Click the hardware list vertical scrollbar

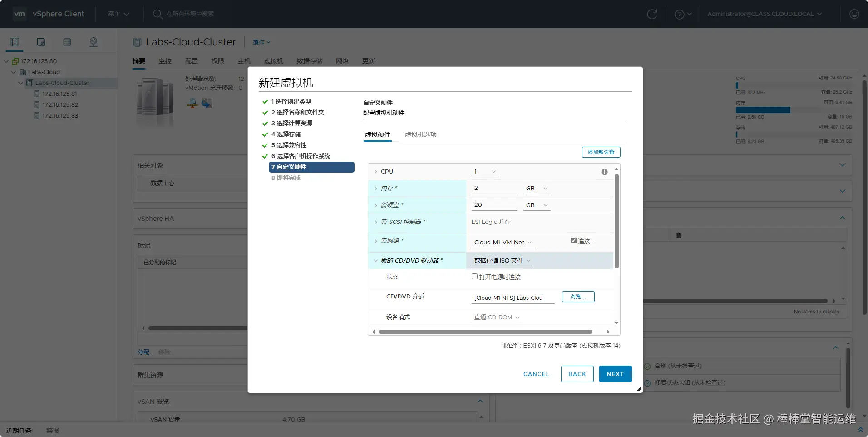tap(616, 221)
